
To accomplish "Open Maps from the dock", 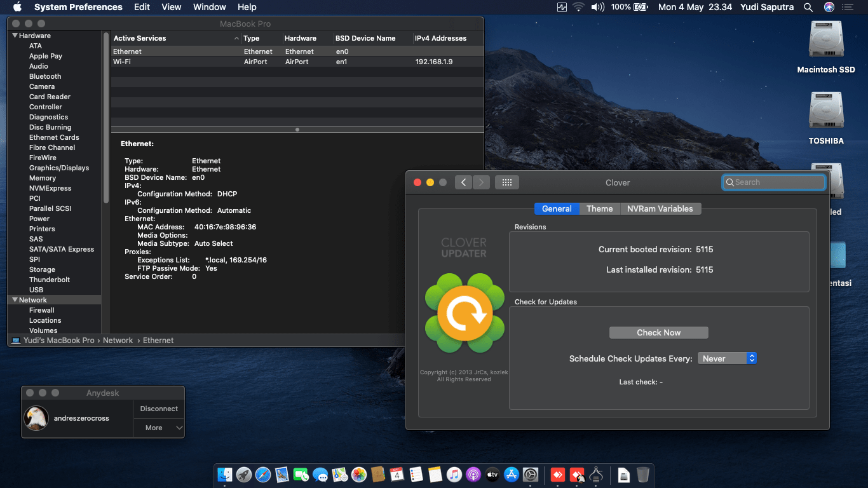I will [x=339, y=475].
